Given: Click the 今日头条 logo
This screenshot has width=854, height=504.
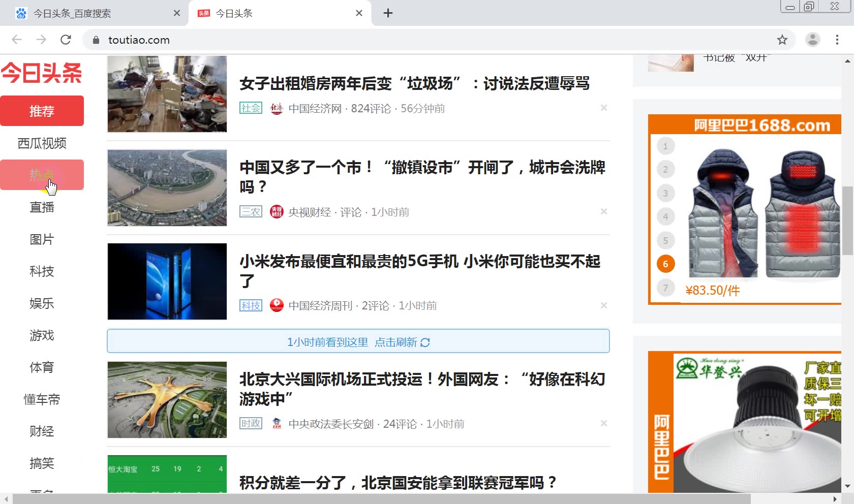Looking at the screenshot, I should pyautogui.click(x=42, y=73).
